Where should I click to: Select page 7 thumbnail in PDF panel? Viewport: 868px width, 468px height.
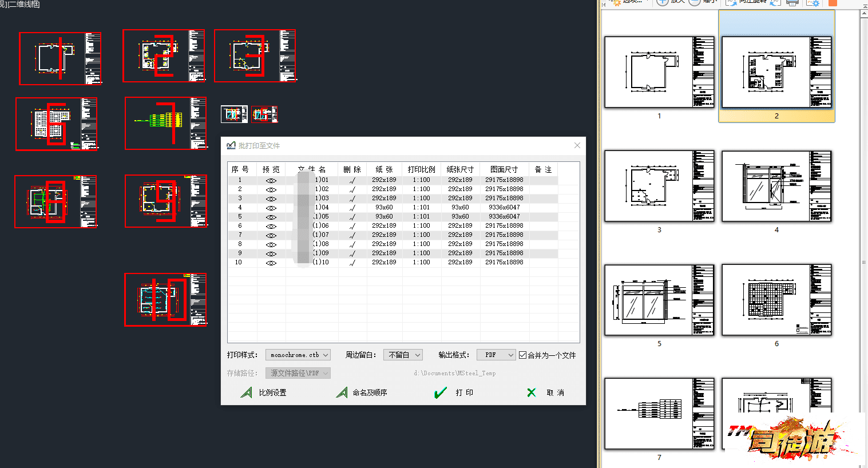coord(659,413)
